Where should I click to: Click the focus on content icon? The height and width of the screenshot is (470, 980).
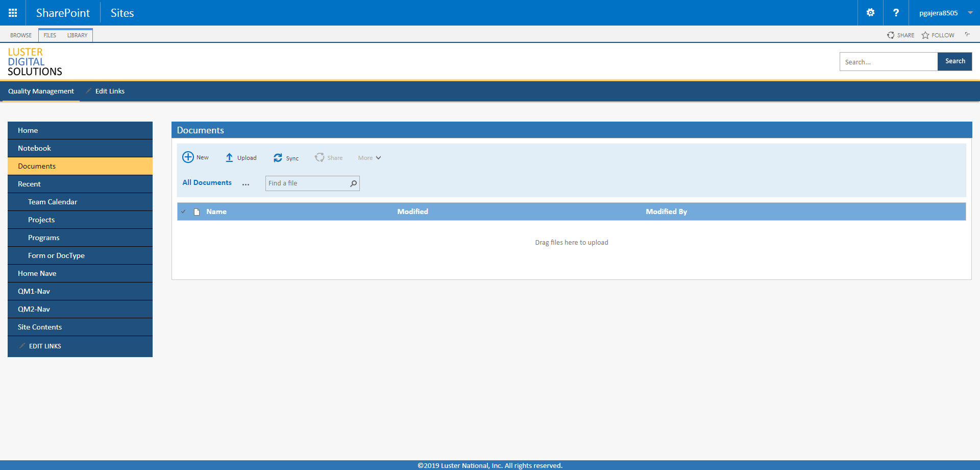pyautogui.click(x=967, y=35)
